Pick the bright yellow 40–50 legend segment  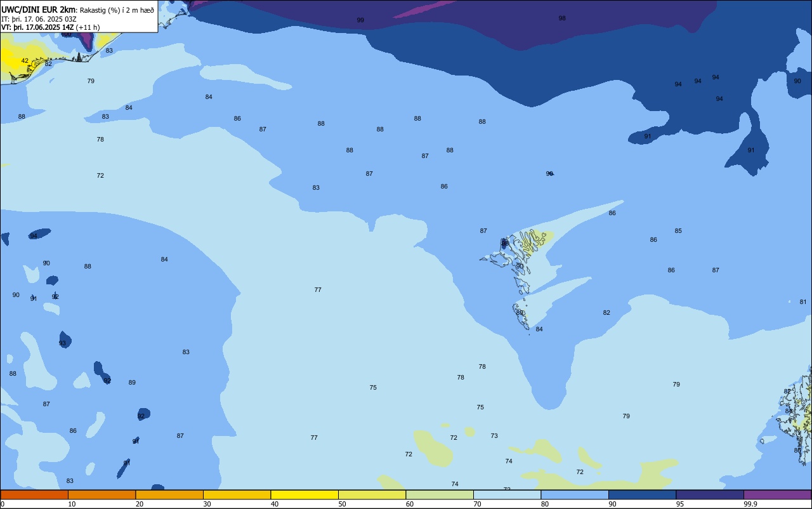[304, 494]
